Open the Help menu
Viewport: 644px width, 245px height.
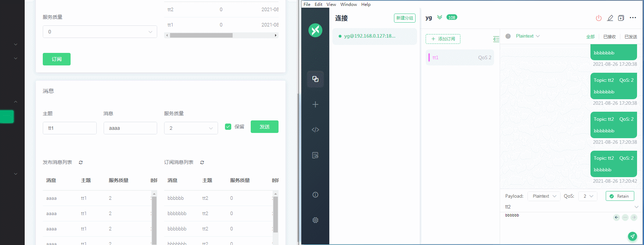(x=366, y=5)
